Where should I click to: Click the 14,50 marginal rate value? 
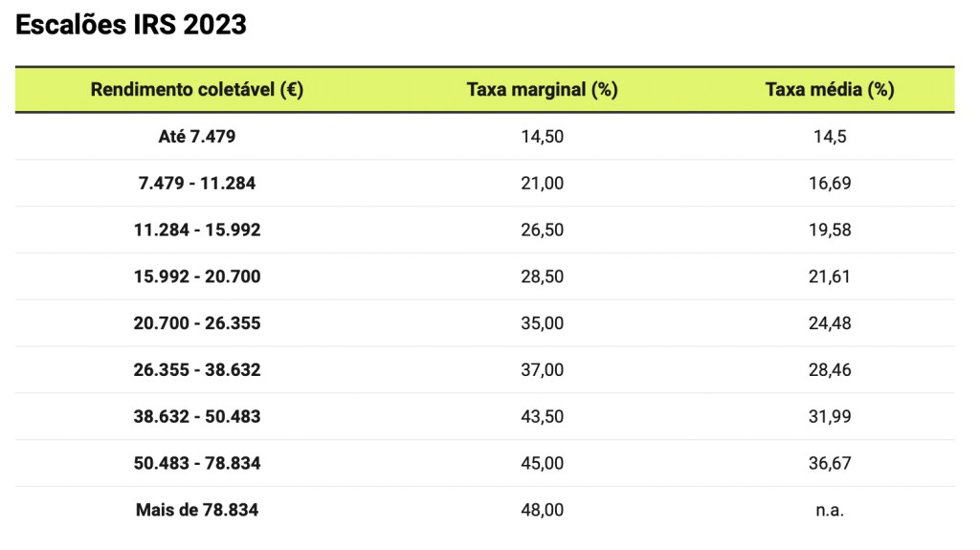point(542,137)
